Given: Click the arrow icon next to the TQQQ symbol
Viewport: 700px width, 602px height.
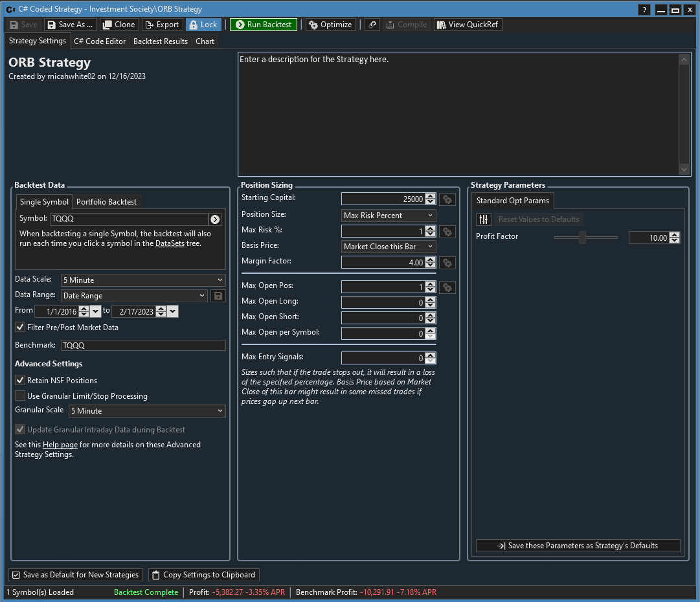Looking at the screenshot, I should [x=215, y=219].
